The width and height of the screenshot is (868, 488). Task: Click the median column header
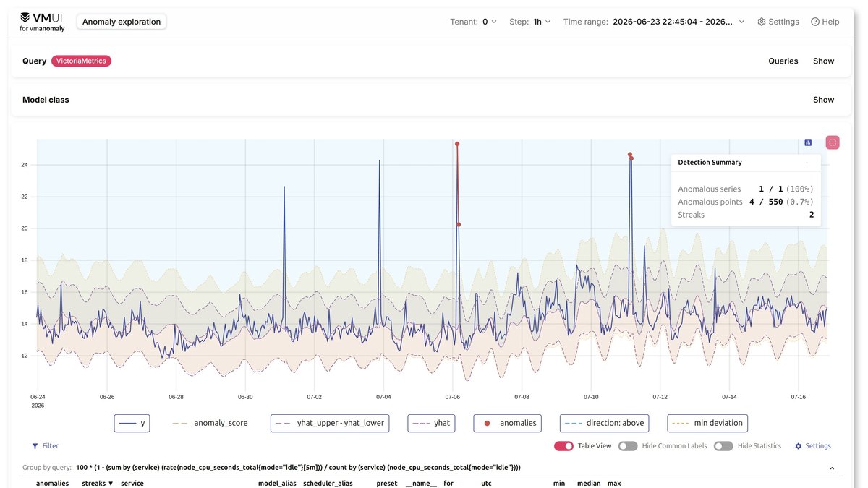pyautogui.click(x=589, y=483)
